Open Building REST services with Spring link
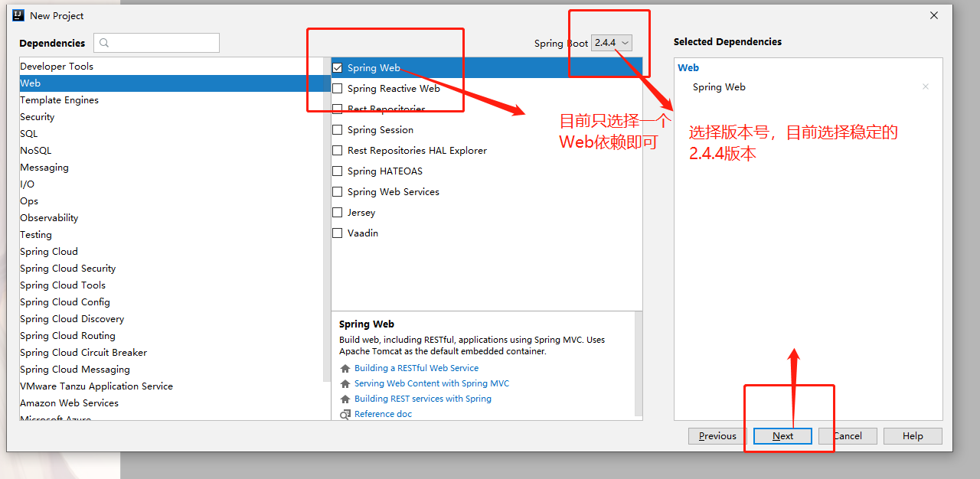980x479 pixels. [423, 399]
